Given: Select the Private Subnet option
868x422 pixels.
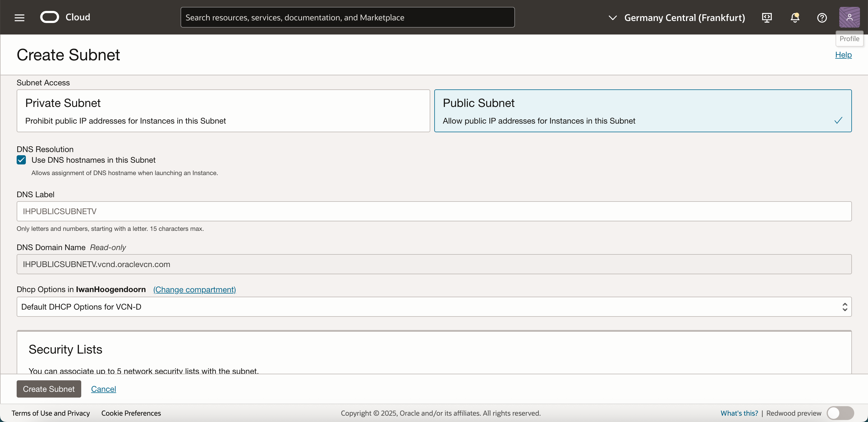Looking at the screenshot, I should click(x=223, y=111).
